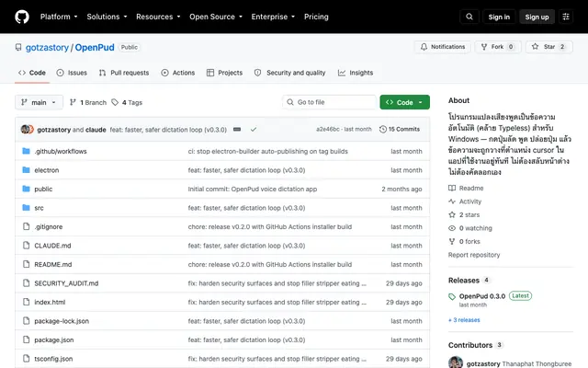This screenshot has width=588, height=368.
Task: Click the file icon of CLAUDE.md row
Action: click(26, 246)
